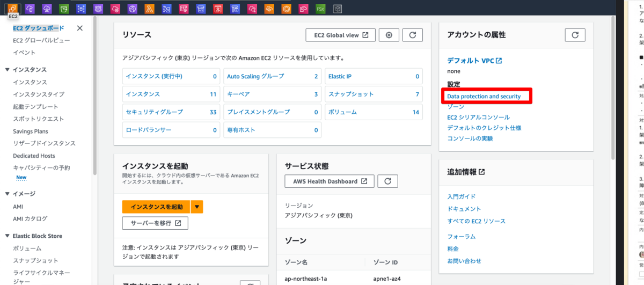The width and height of the screenshot is (644, 285).
Task: Open AMI in the sidebar
Action: point(18,207)
